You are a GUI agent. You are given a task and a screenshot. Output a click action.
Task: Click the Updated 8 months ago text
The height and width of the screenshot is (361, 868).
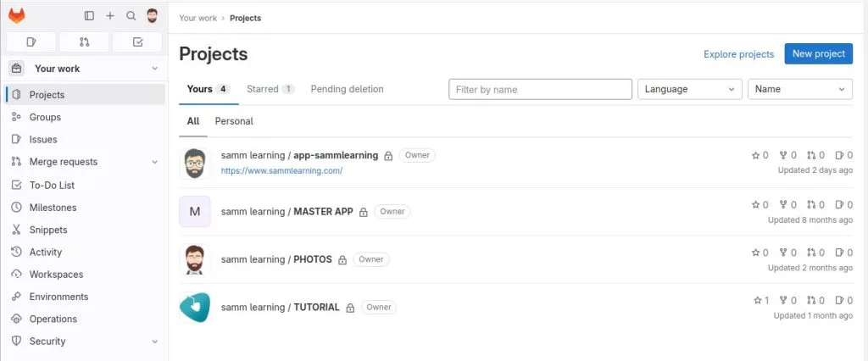coord(810,219)
